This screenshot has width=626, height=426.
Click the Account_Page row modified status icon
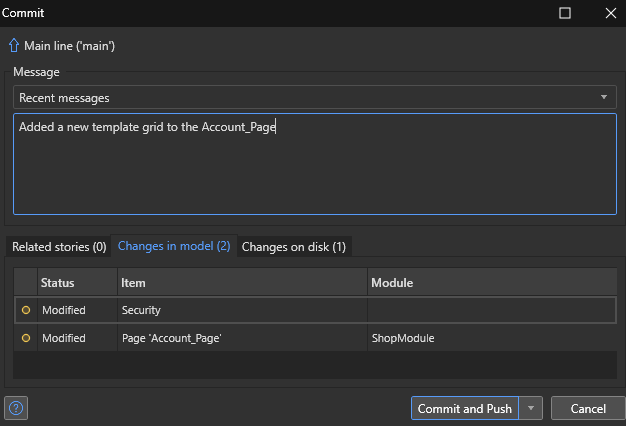coord(26,339)
